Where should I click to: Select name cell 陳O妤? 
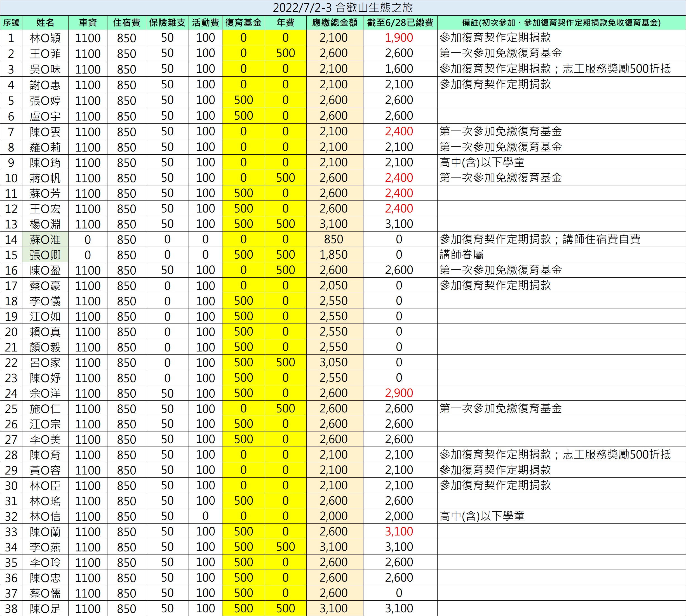point(45,378)
